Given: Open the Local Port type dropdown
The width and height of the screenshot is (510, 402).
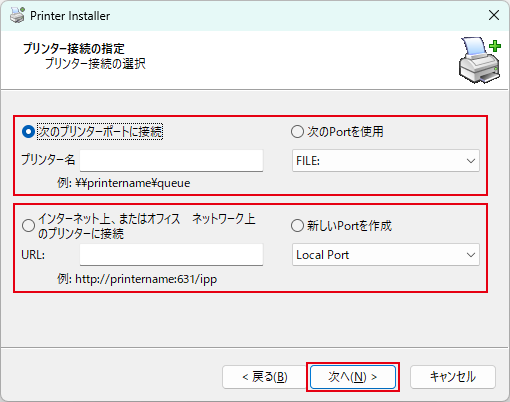Looking at the screenshot, I should click(x=386, y=255).
